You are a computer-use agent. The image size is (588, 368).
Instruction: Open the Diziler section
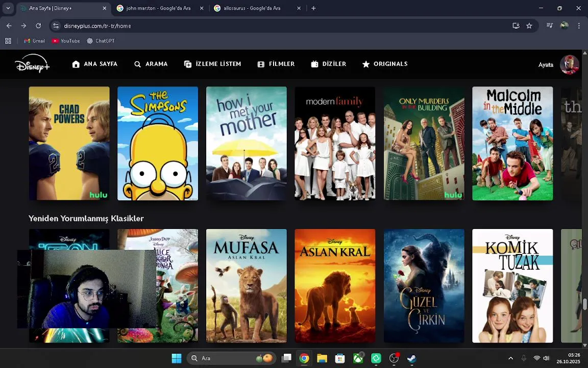tap(329, 64)
